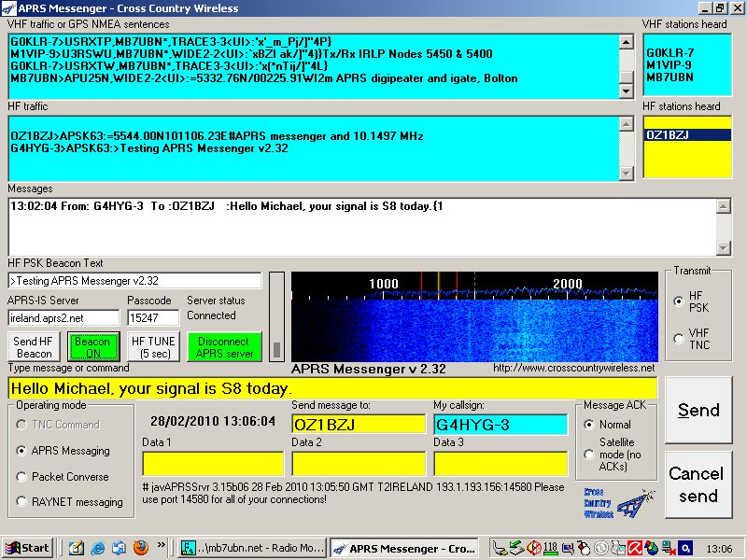Click Disconnect APRS server button
The image size is (747, 560).
click(x=224, y=346)
